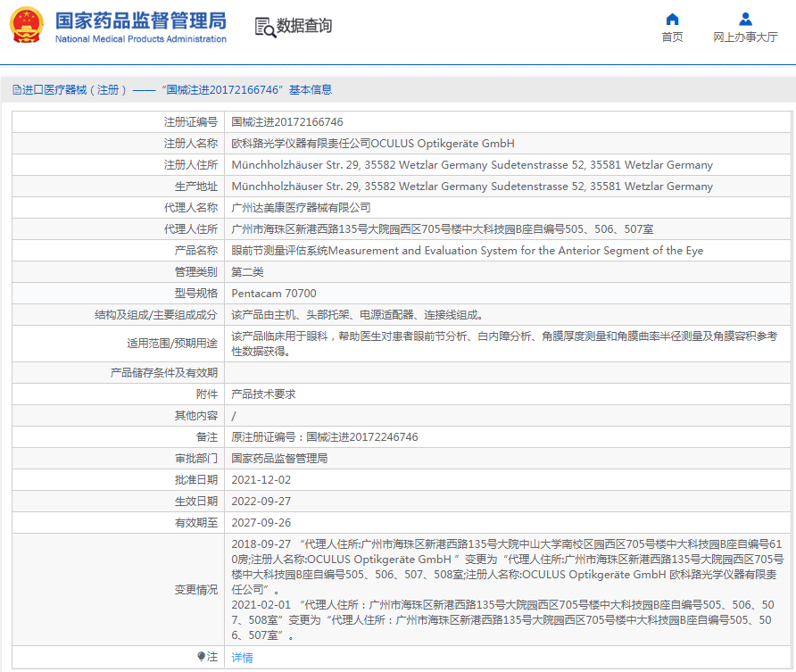796x672 pixels.
Task: Click the document icon before 进口医疗器械
Action: click(16, 90)
